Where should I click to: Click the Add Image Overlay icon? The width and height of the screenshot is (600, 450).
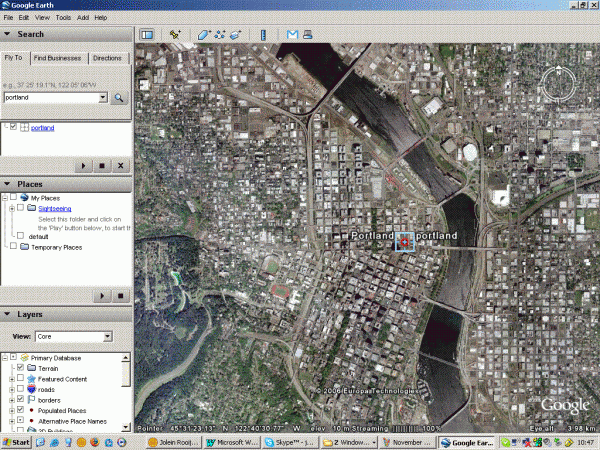point(236,34)
